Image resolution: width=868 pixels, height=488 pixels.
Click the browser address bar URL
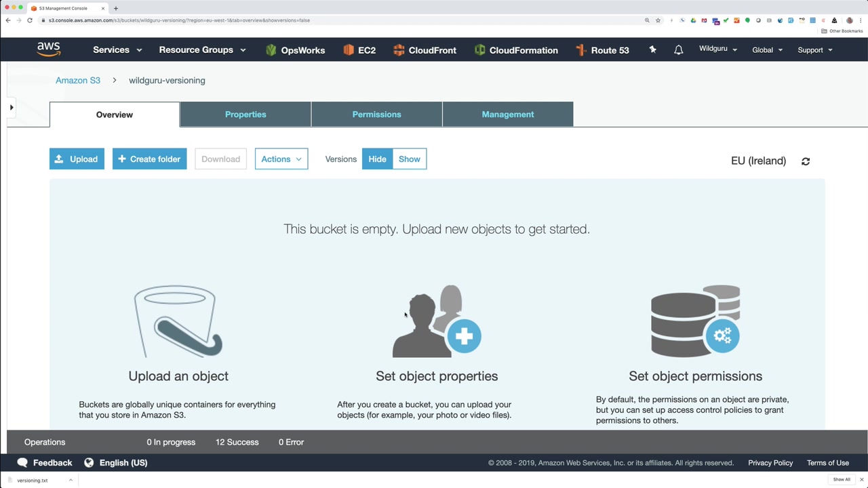tap(179, 20)
